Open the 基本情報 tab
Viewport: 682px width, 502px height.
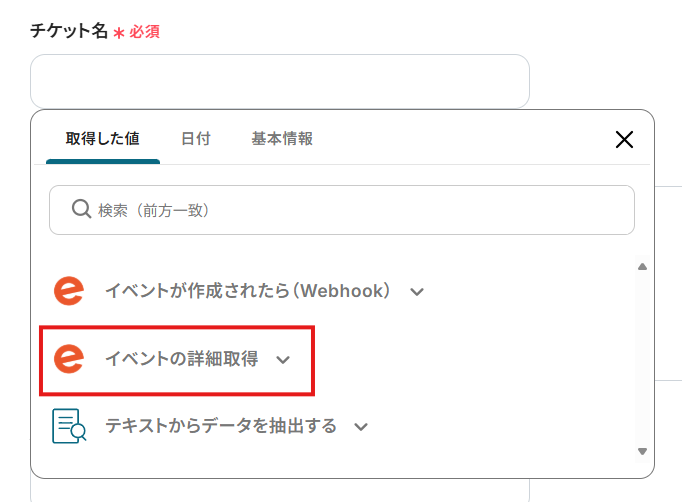click(x=281, y=139)
